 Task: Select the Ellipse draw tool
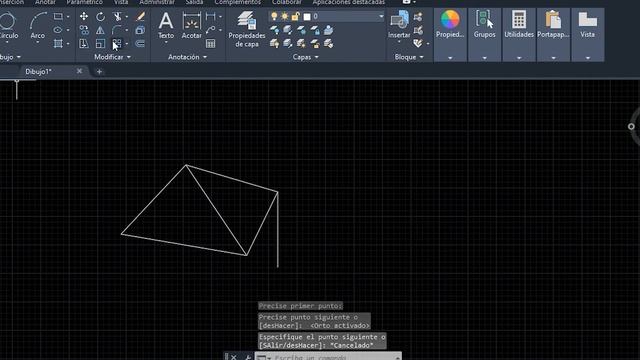point(58,30)
